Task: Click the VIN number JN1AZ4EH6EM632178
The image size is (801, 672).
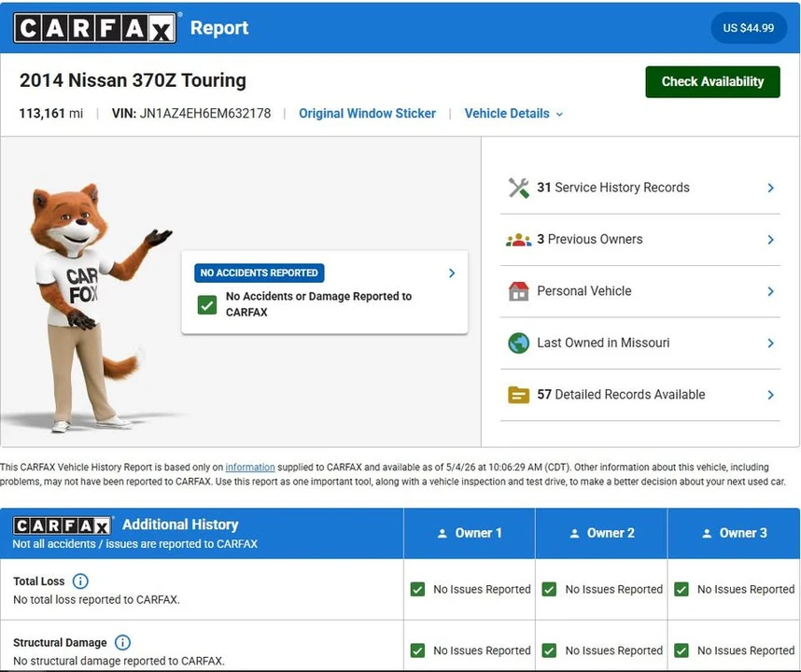Action: [204, 113]
